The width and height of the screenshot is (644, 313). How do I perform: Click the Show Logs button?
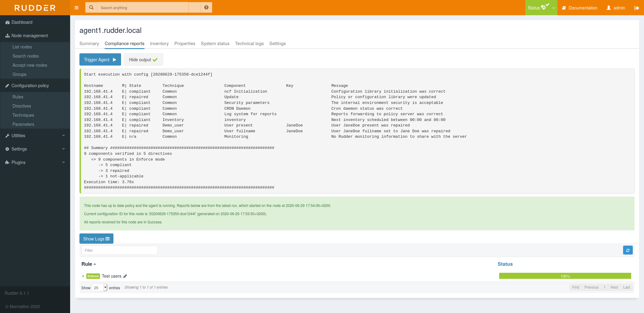96,239
